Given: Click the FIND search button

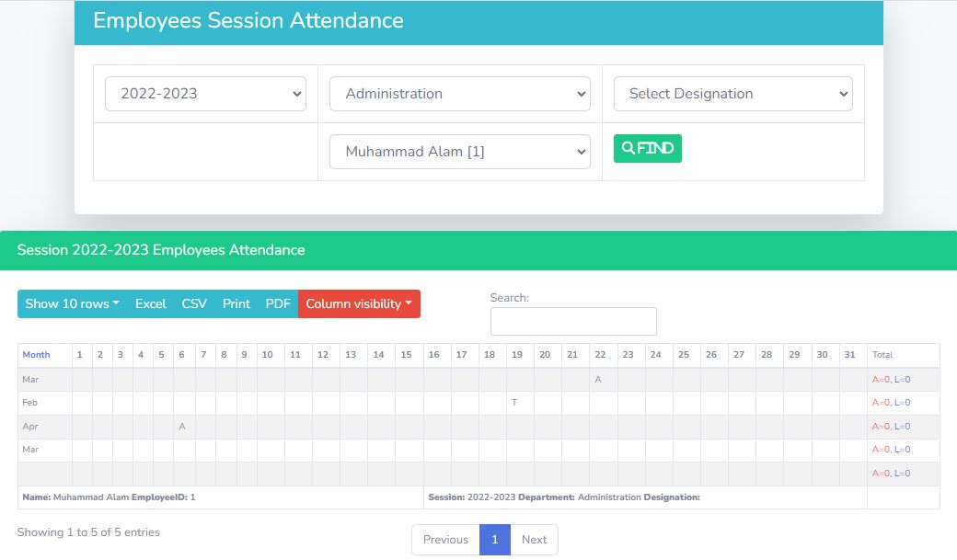Looking at the screenshot, I should (x=647, y=148).
